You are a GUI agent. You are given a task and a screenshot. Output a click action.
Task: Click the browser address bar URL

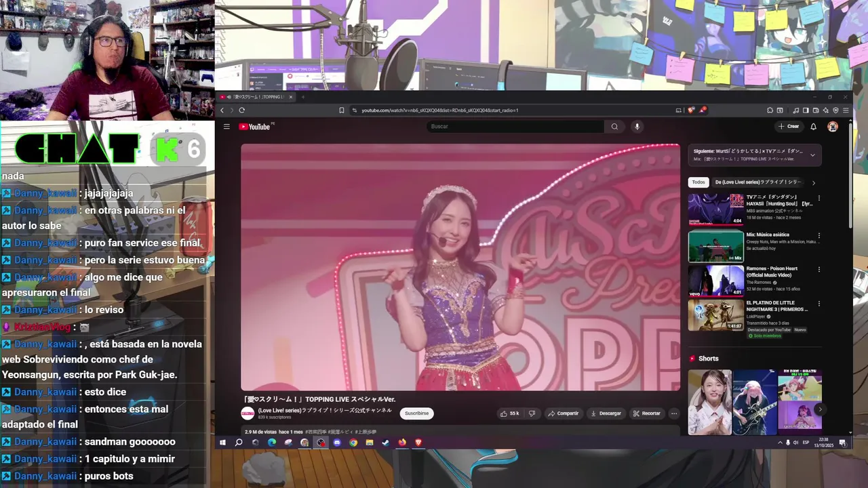[440, 110]
